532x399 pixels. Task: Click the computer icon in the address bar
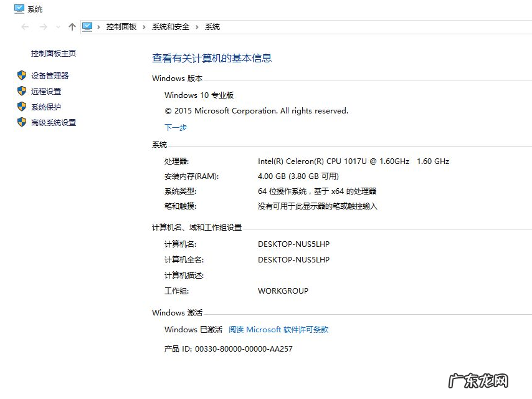point(88,26)
